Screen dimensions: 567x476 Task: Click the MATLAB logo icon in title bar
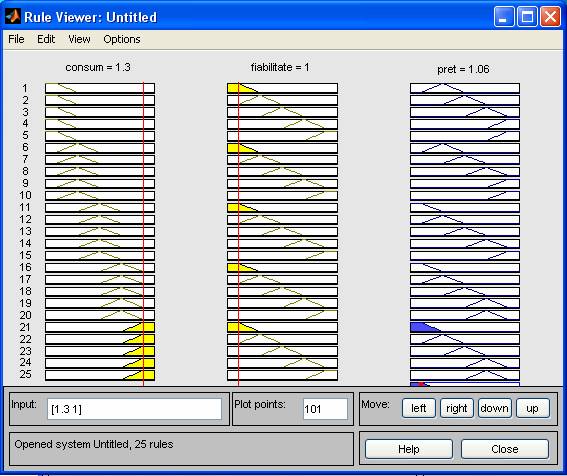13,17
